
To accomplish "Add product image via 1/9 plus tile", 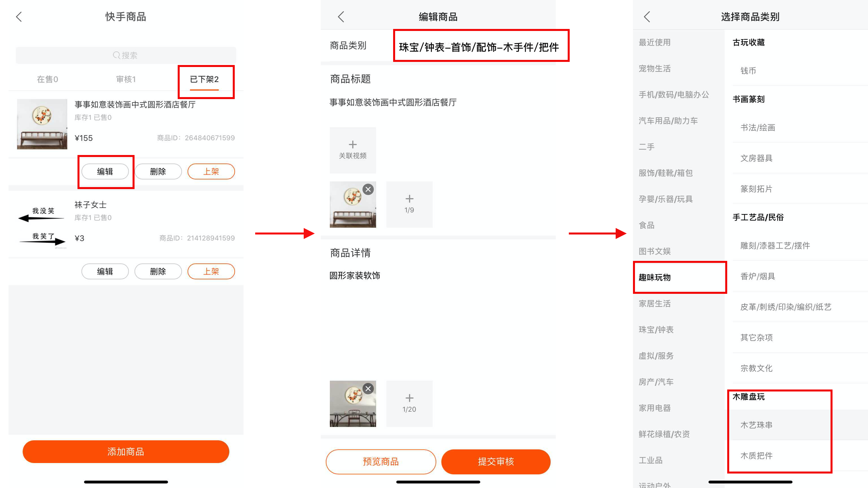I will coord(409,204).
